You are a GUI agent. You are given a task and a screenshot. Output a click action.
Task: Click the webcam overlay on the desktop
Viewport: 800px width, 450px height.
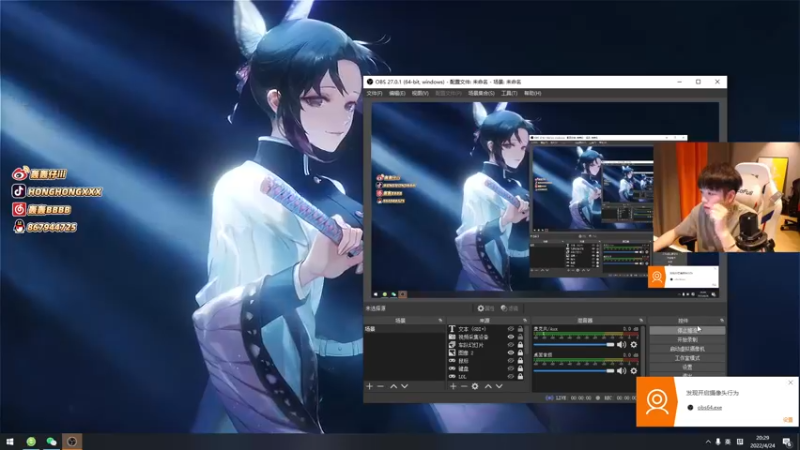point(727,197)
